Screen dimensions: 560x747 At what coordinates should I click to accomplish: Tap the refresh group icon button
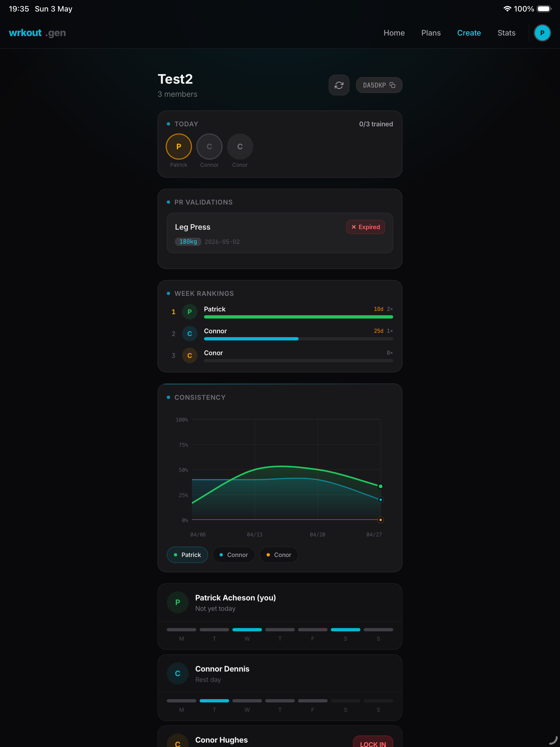pyautogui.click(x=339, y=85)
